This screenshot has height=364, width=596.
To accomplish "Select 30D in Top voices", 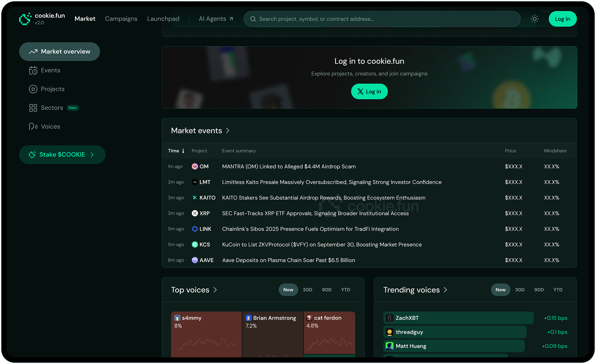I will pos(307,290).
